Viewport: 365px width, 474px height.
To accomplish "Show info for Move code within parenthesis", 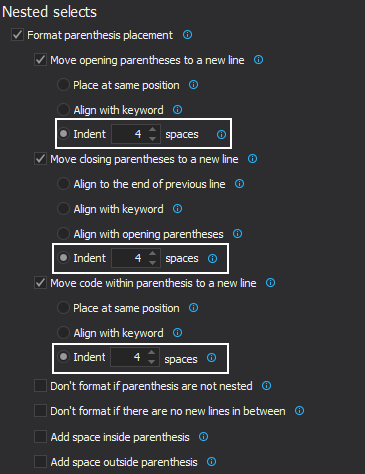I will point(270,283).
